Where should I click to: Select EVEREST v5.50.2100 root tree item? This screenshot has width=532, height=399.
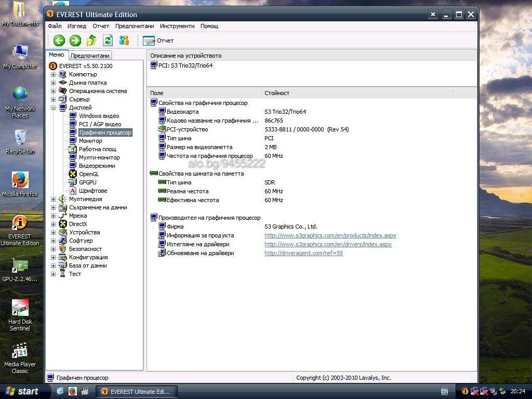point(86,66)
